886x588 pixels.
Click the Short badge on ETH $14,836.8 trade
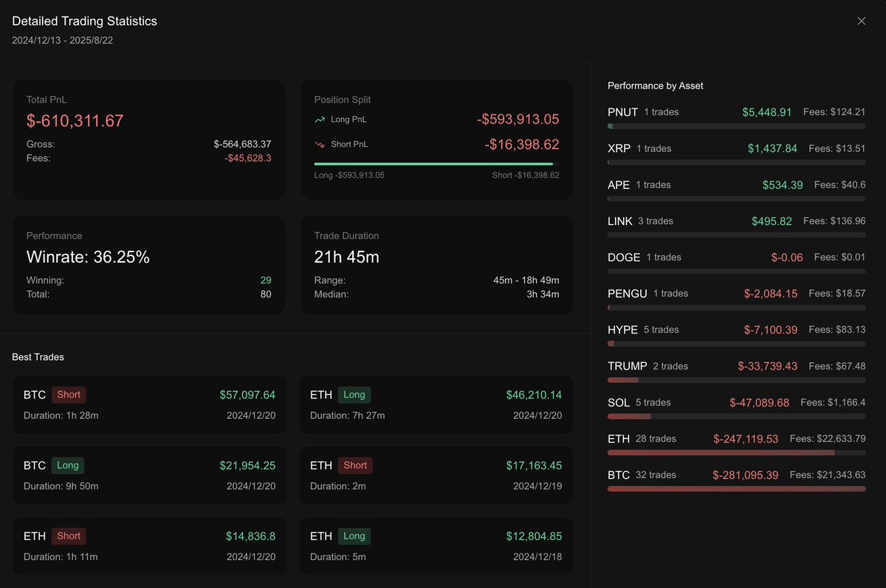(x=69, y=536)
